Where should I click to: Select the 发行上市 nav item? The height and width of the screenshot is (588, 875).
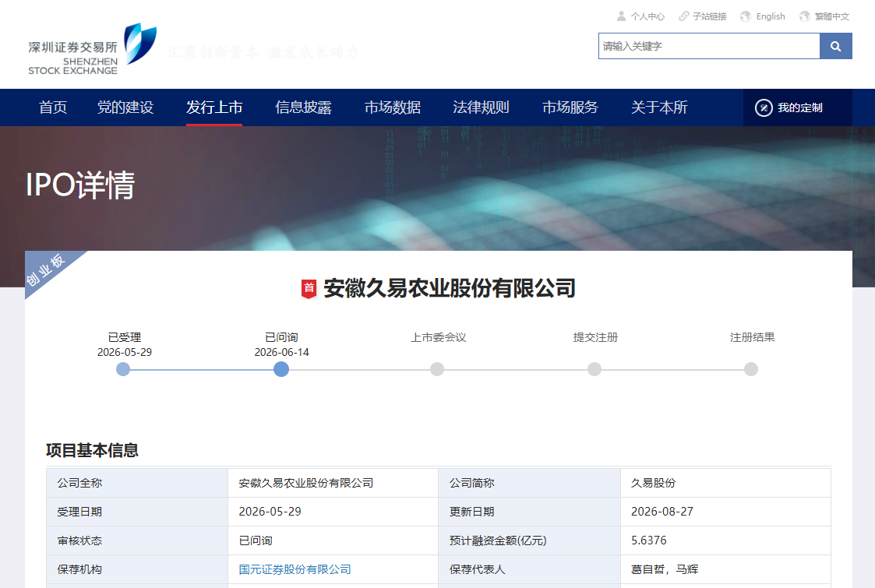point(214,107)
